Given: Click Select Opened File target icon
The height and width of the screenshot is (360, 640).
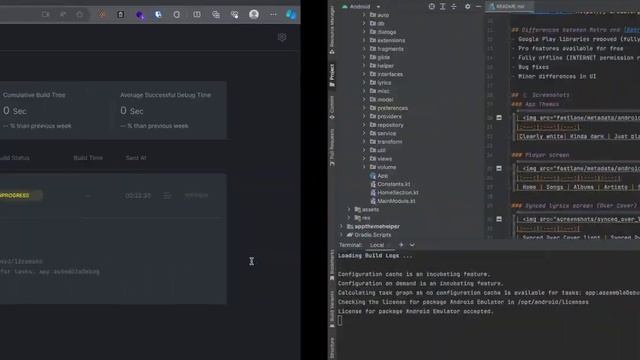Looking at the screenshot, I should tap(431, 6).
